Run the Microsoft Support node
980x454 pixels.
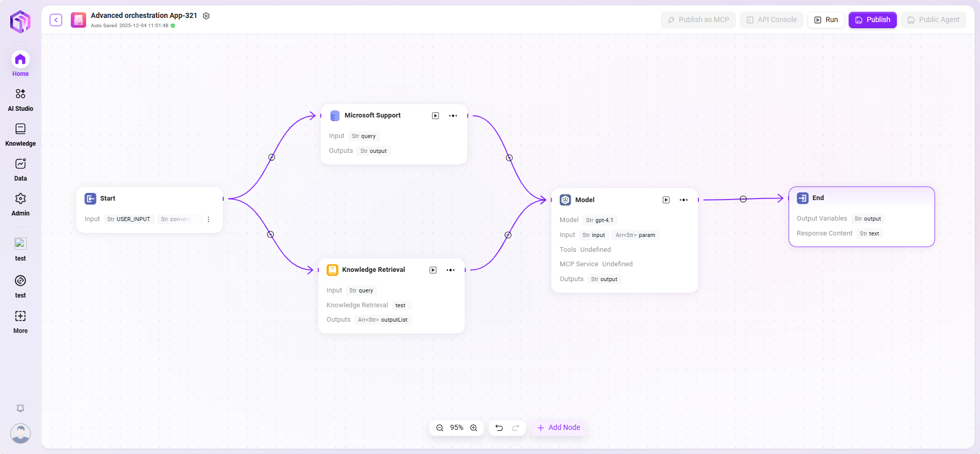[435, 116]
